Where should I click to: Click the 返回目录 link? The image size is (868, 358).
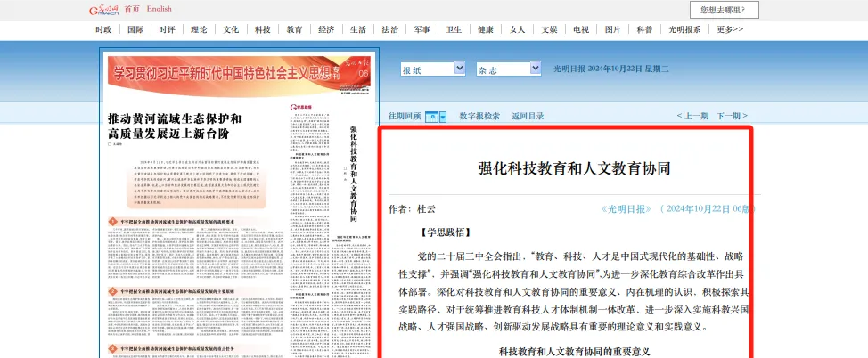(x=528, y=116)
